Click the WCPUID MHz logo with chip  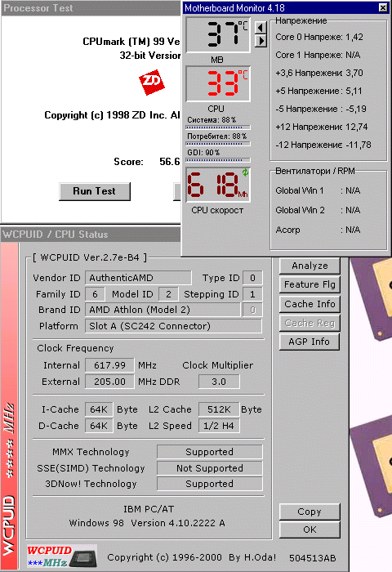pyautogui.click(x=61, y=556)
